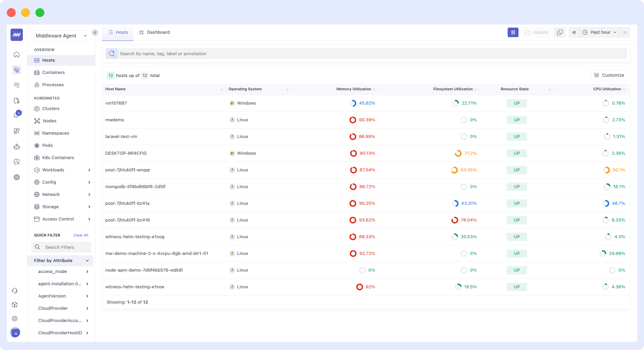Open the dashboards grid icon in rail
The width and height of the screenshot is (644, 350).
tap(17, 131)
